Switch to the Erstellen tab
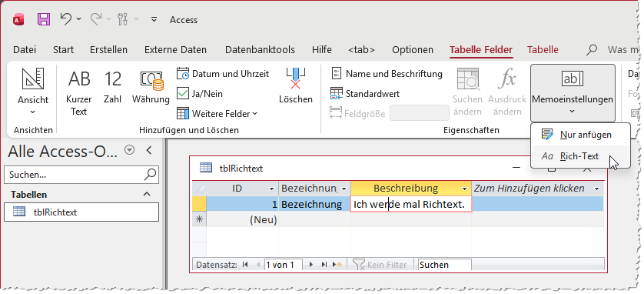This screenshot has width=644, height=294. (108, 50)
